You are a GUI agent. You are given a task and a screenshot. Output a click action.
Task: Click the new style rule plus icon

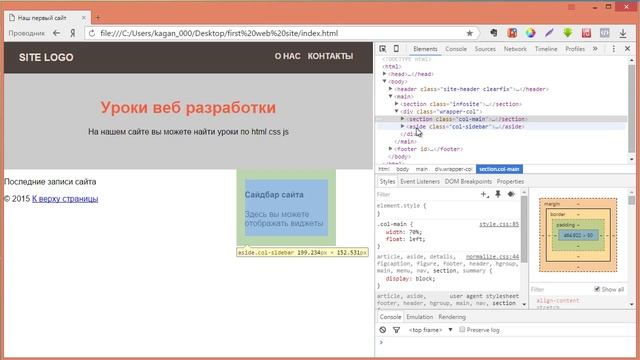click(484, 194)
